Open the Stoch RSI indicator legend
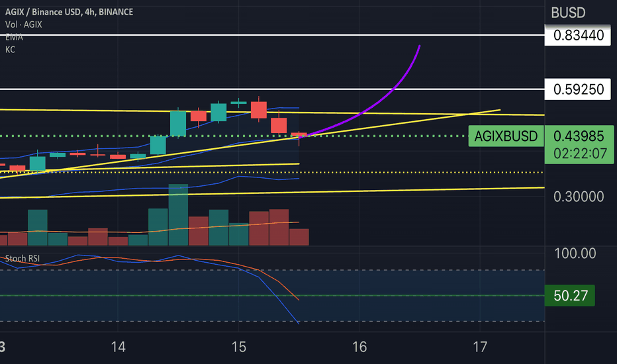The height and width of the screenshot is (364, 617). (23, 259)
